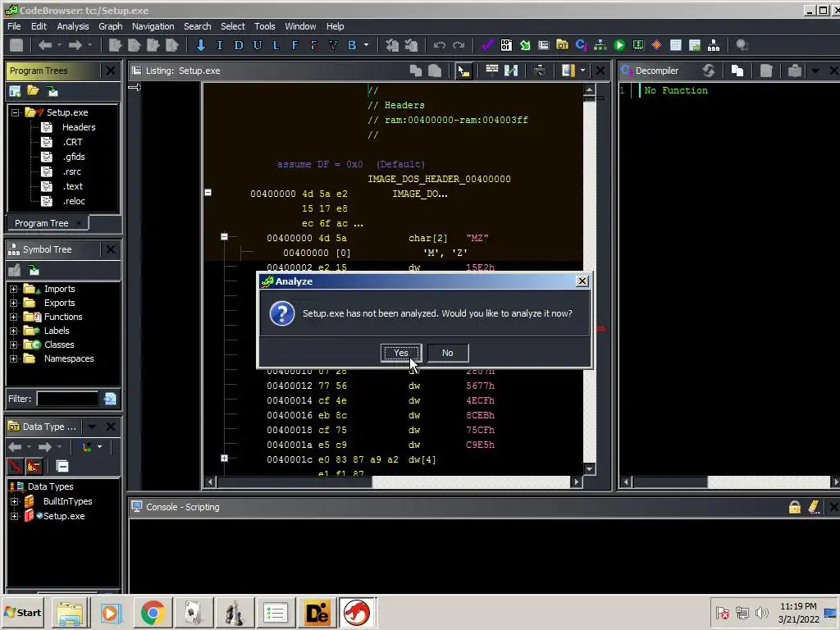Click the Console clear eraser icon
Screen dimensions: 840x630
(x=815, y=507)
